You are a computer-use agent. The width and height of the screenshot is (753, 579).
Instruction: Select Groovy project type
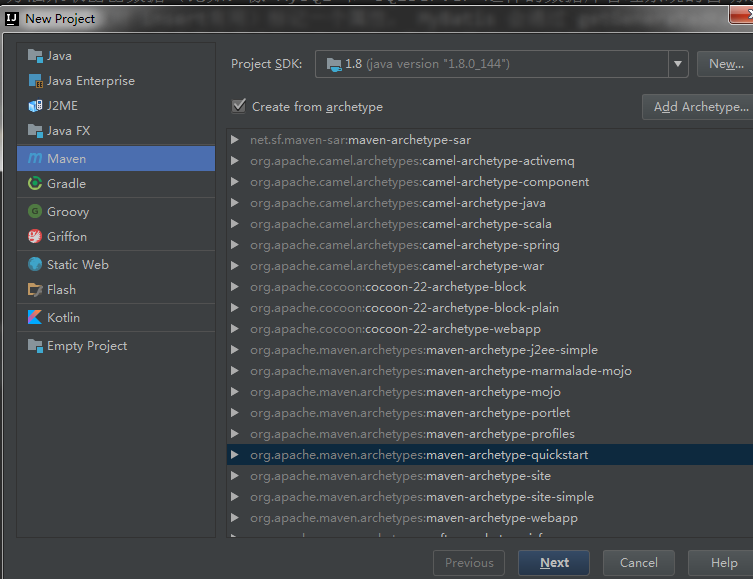click(x=116, y=211)
